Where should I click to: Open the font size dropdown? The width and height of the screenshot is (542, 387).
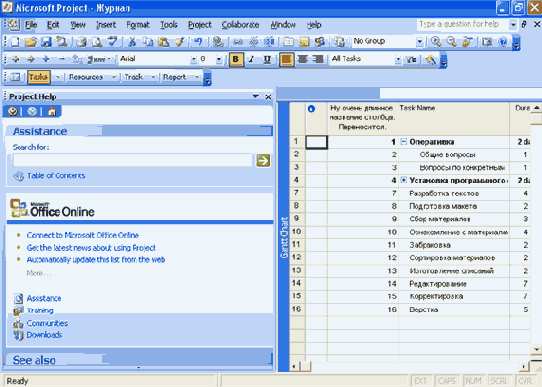pyautogui.click(x=219, y=59)
